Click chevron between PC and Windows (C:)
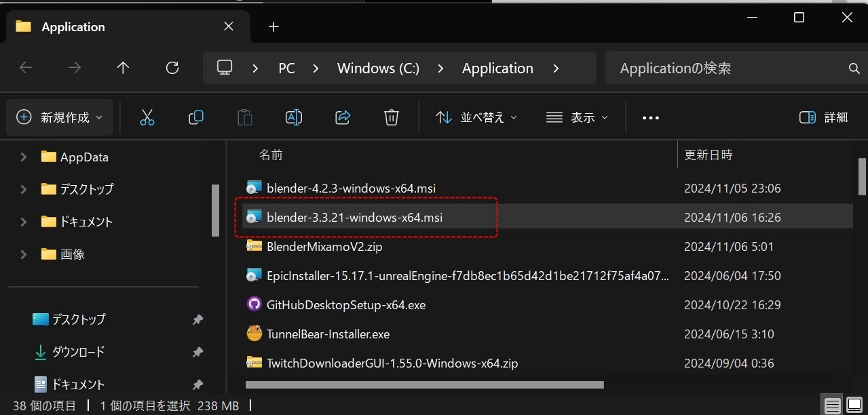 click(316, 68)
